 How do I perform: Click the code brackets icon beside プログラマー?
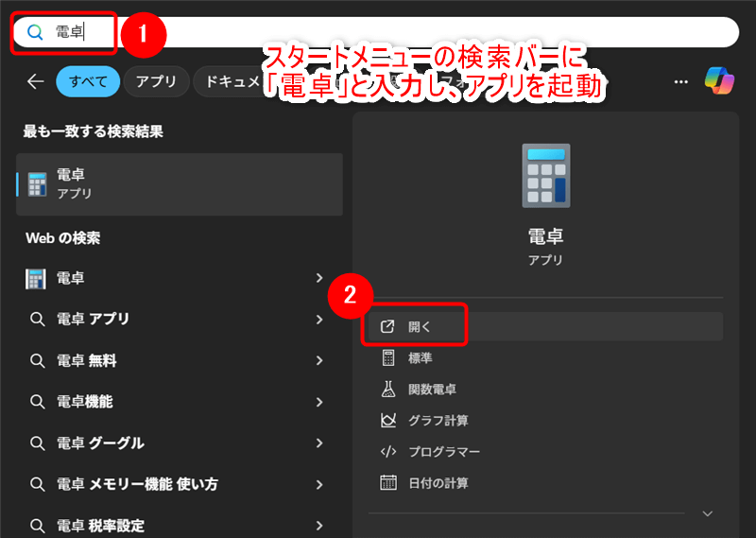coord(388,452)
